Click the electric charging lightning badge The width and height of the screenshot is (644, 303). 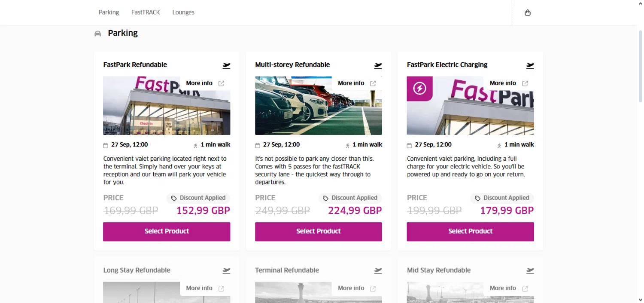click(x=419, y=89)
